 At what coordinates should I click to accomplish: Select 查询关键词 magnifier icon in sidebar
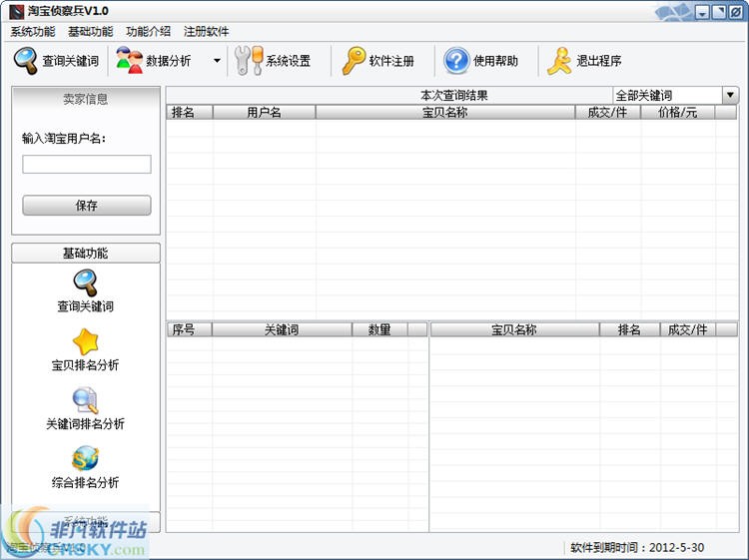click(86, 283)
